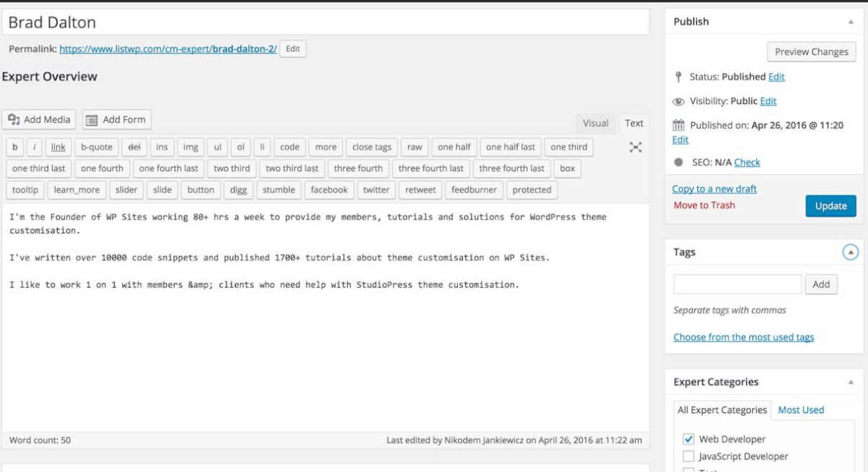The height and width of the screenshot is (472, 868).
Task: Click the Add Form button
Action: click(x=116, y=120)
